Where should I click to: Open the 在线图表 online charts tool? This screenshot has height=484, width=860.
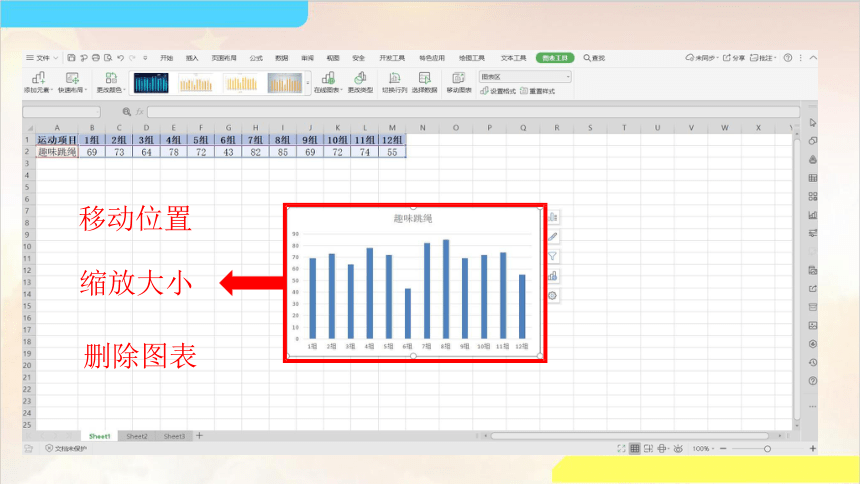(328, 82)
